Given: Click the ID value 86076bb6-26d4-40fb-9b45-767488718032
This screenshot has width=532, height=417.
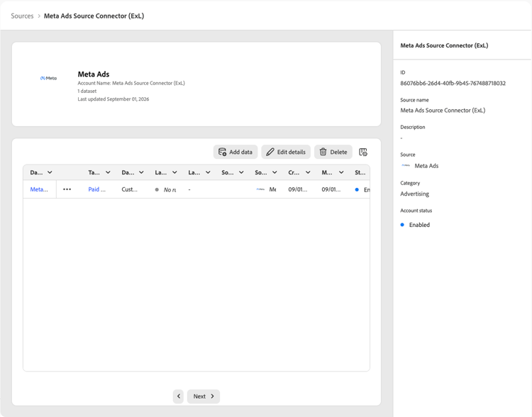Looking at the screenshot, I should pyautogui.click(x=453, y=83).
